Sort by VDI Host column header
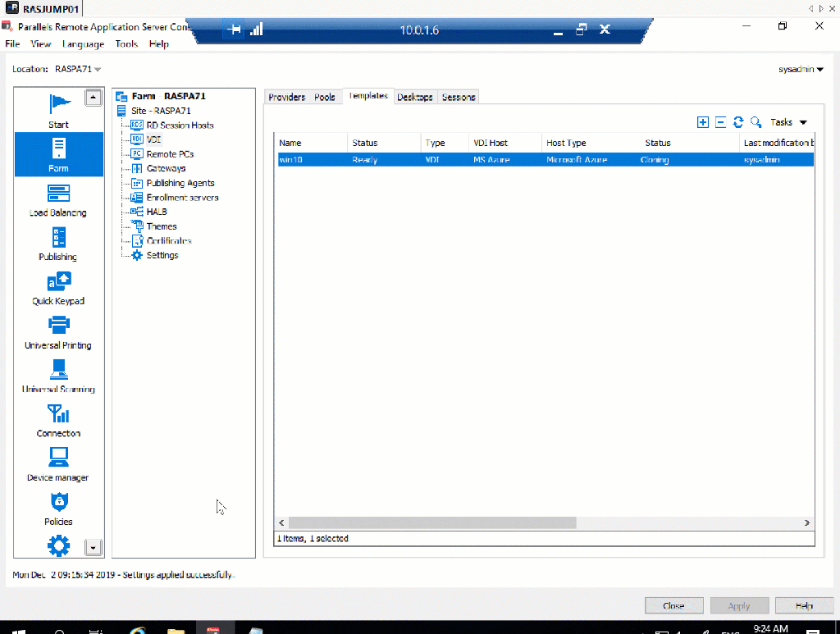 coord(504,143)
